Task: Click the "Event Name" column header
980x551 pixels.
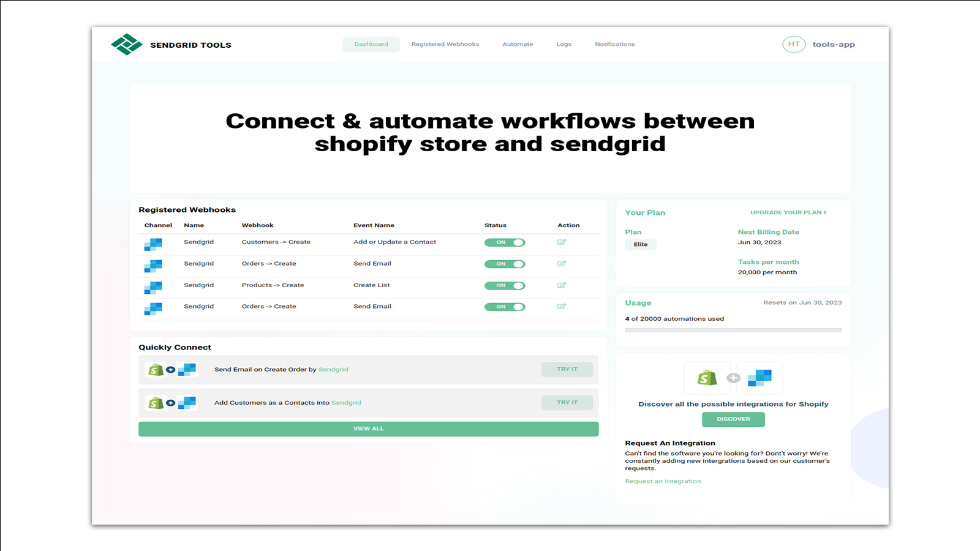Action: (374, 225)
